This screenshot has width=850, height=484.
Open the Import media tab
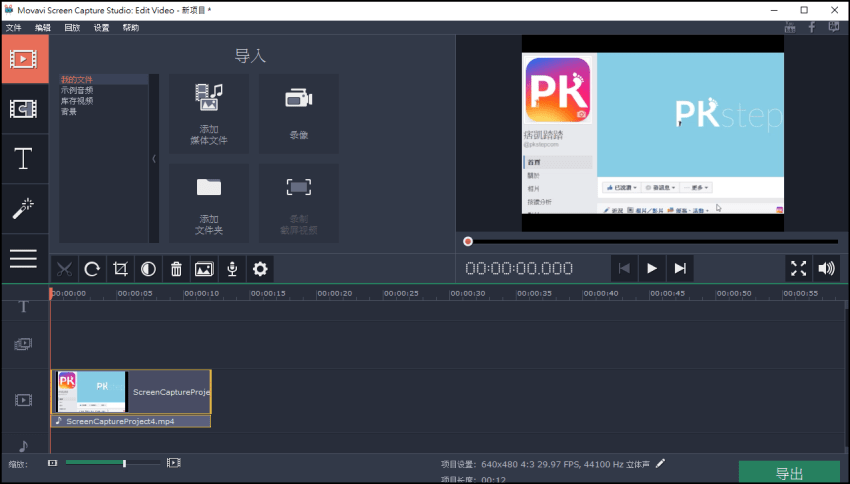24,59
